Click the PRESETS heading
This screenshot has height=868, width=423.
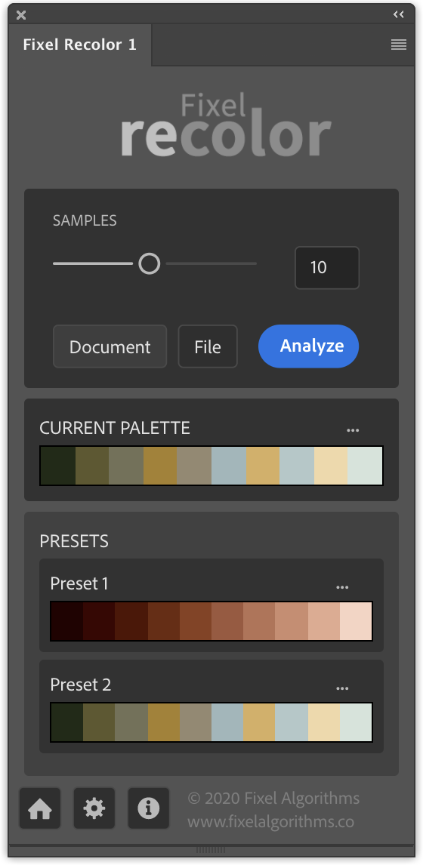coord(73,541)
